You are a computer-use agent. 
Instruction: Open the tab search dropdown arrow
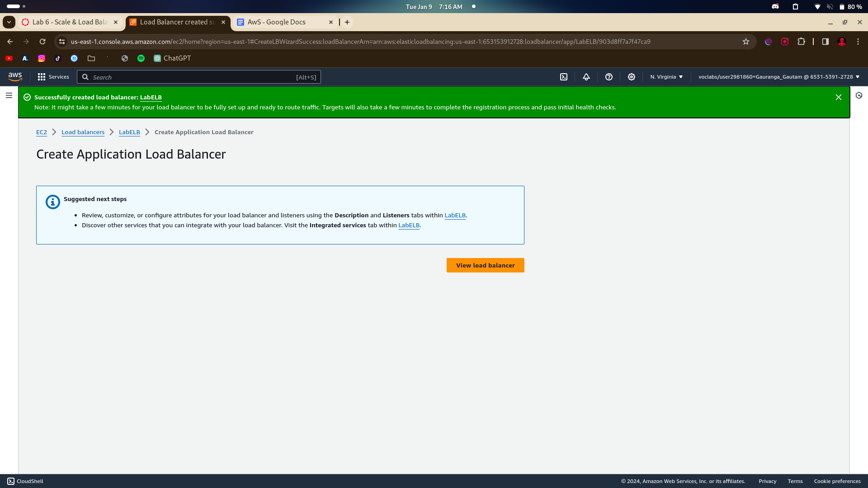click(x=9, y=22)
